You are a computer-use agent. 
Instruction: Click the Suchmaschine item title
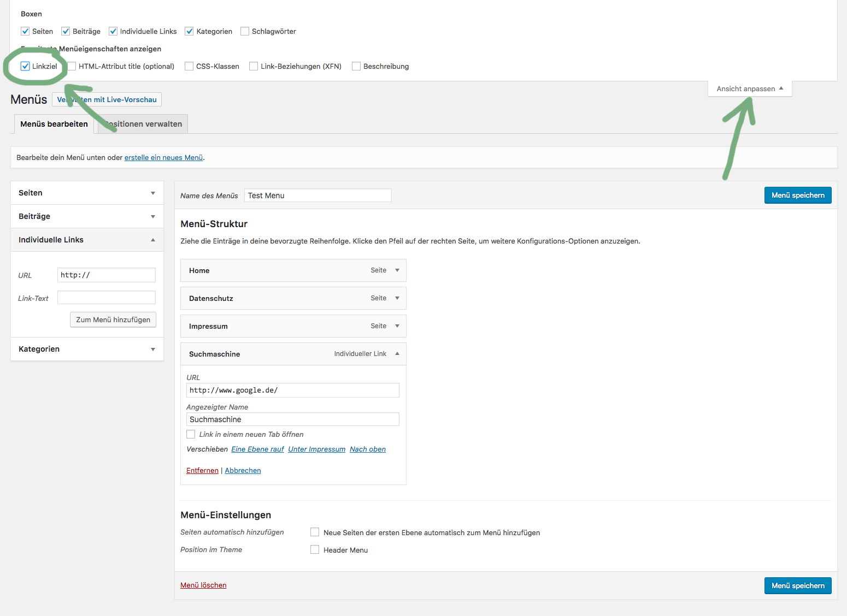point(215,354)
